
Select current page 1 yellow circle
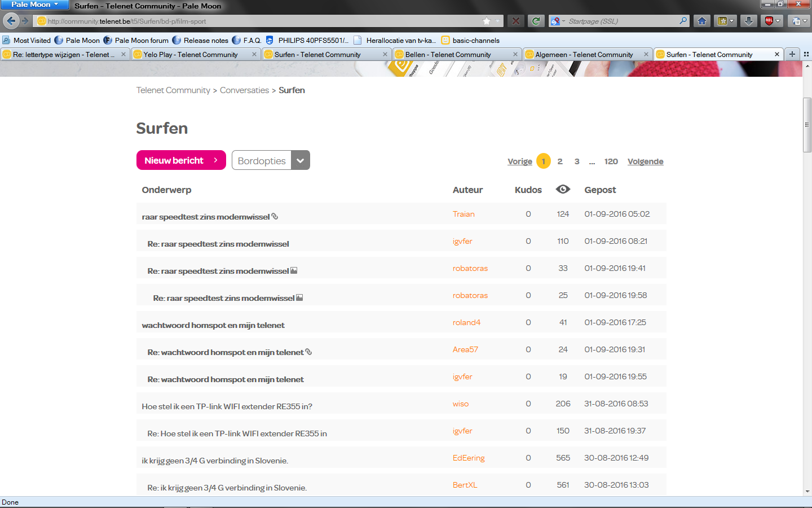(x=544, y=161)
